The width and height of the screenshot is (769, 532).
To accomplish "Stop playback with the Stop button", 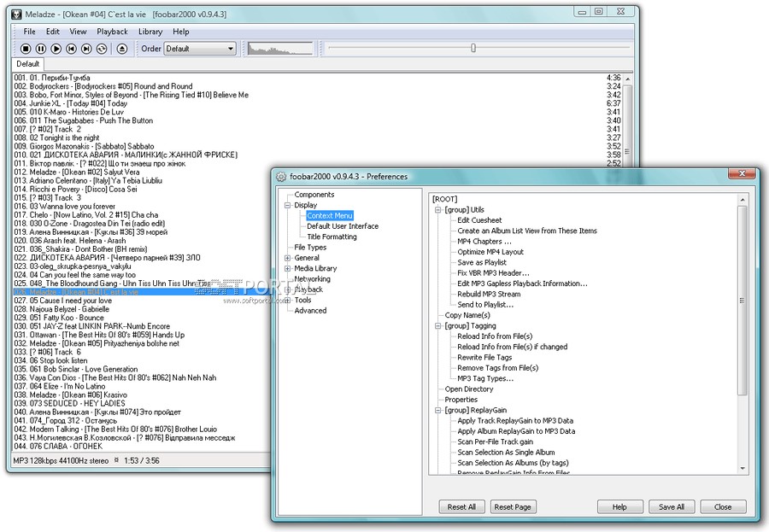I will [26, 49].
